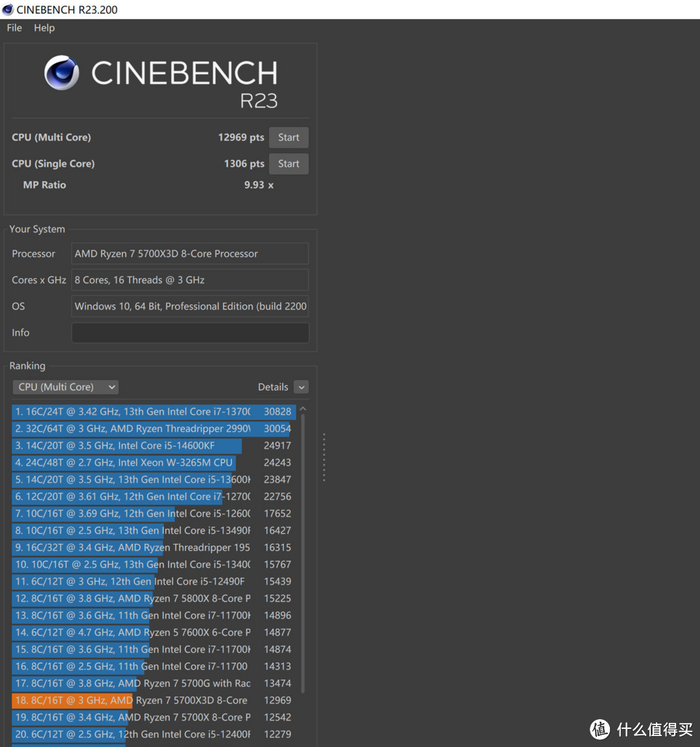700x747 pixels.
Task: Select rank 10 Core i5-1340 entry
Action: [154, 565]
